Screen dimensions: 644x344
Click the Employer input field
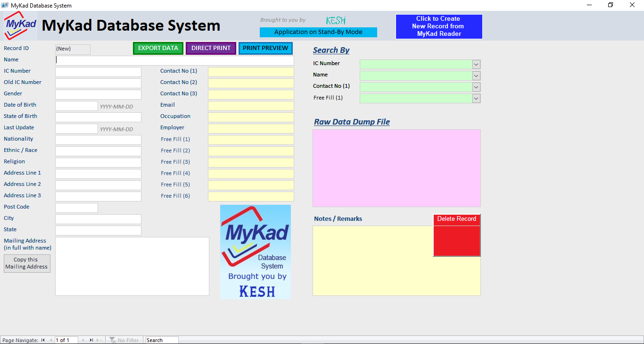251,128
